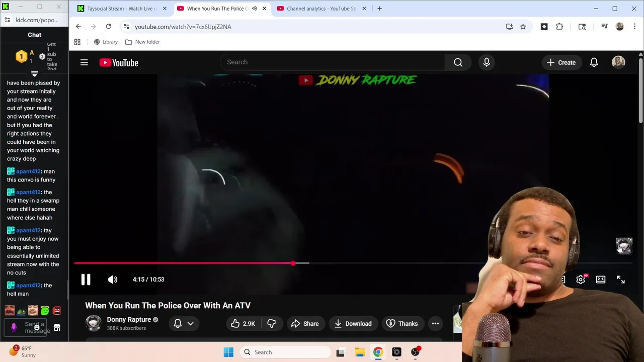Start voice search with the microphone icon
644x362 pixels.
click(x=487, y=62)
